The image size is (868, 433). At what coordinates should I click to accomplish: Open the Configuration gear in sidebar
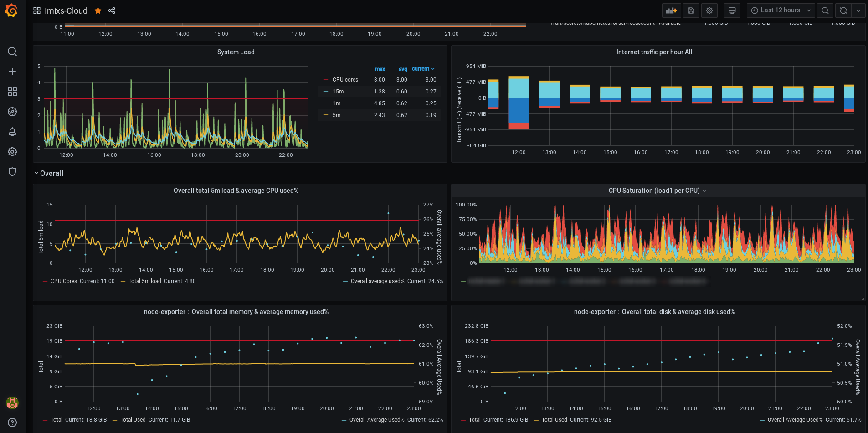coord(12,152)
